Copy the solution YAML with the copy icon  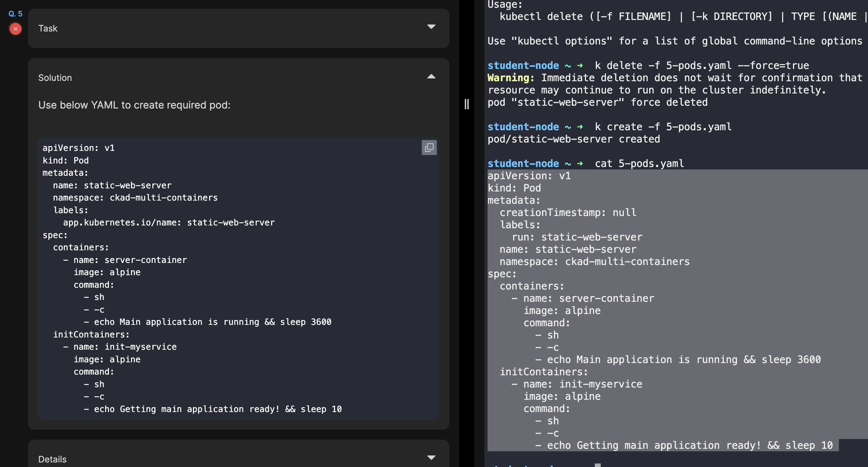tap(429, 148)
